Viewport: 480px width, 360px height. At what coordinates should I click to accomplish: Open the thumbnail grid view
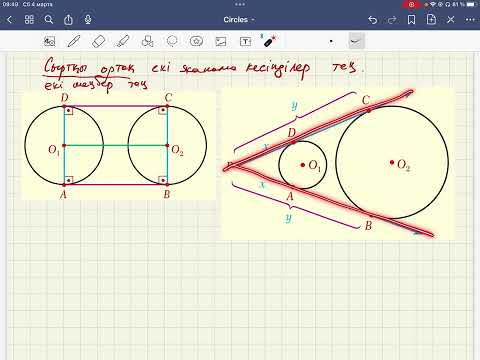[29, 20]
